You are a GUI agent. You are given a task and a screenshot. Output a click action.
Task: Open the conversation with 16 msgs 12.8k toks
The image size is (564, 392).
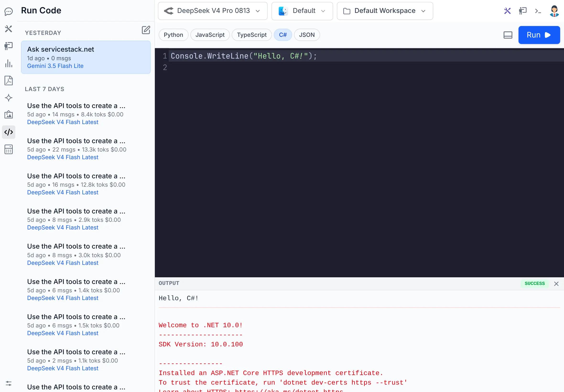(x=86, y=184)
